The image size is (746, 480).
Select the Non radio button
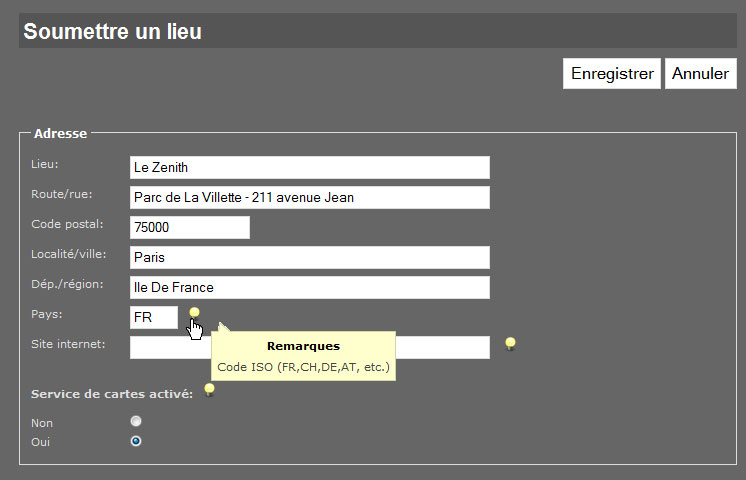[136, 421]
